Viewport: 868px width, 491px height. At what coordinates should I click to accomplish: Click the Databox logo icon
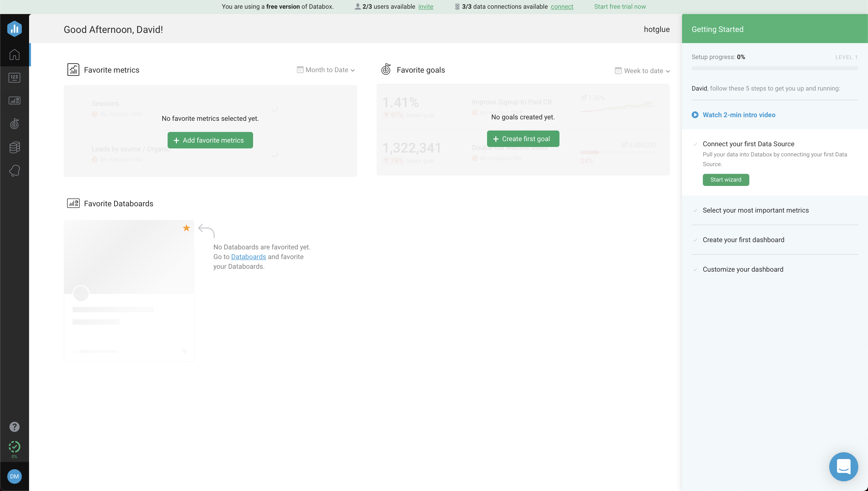(x=15, y=29)
